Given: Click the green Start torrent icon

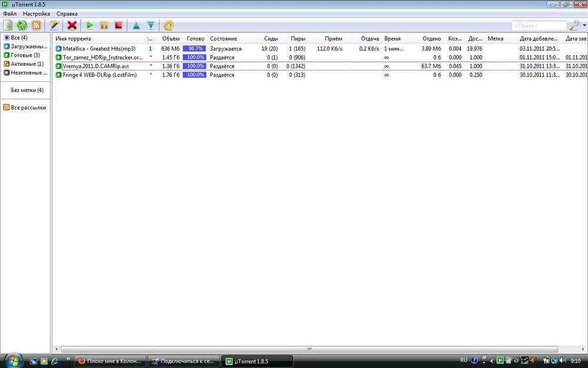Looking at the screenshot, I should coord(89,25).
